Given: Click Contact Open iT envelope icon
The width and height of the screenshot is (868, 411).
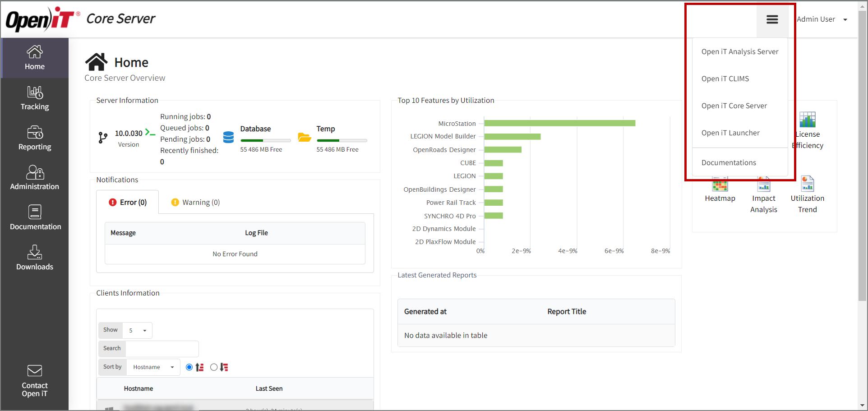Looking at the screenshot, I should [35, 371].
